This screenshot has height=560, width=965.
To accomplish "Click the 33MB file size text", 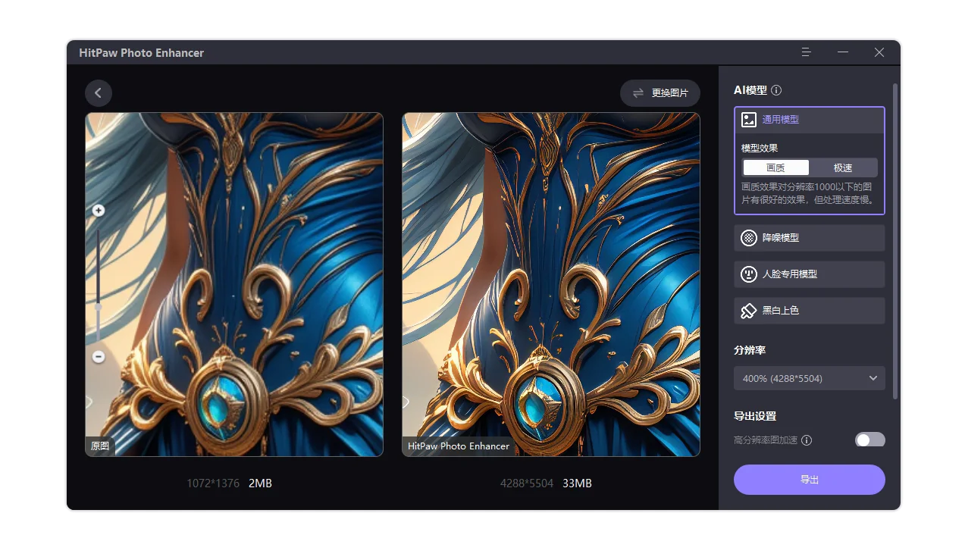I will [x=577, y=483].
